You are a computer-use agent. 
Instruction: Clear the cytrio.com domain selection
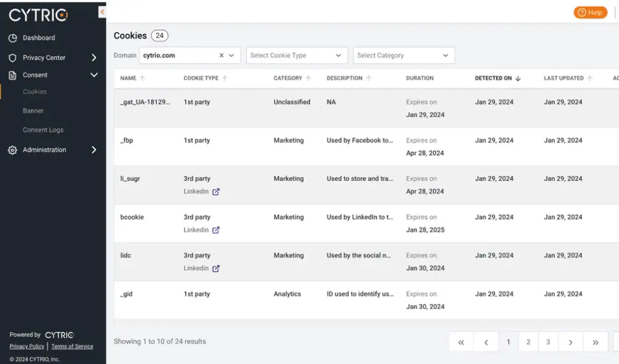click(222, 56)
